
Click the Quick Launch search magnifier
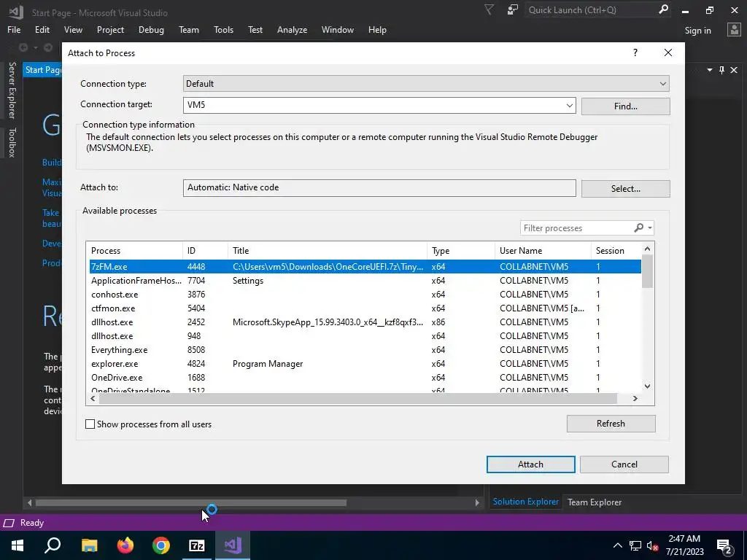pos(663,9)
